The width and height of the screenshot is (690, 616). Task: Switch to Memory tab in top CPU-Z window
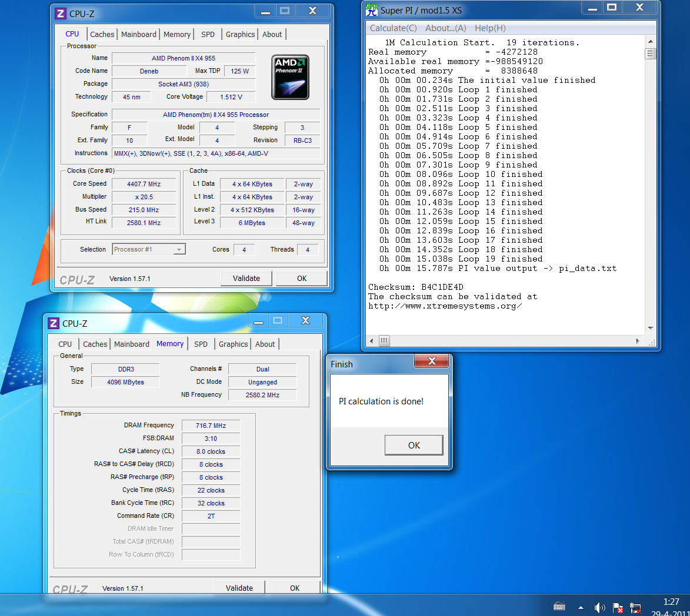(177, 34)
